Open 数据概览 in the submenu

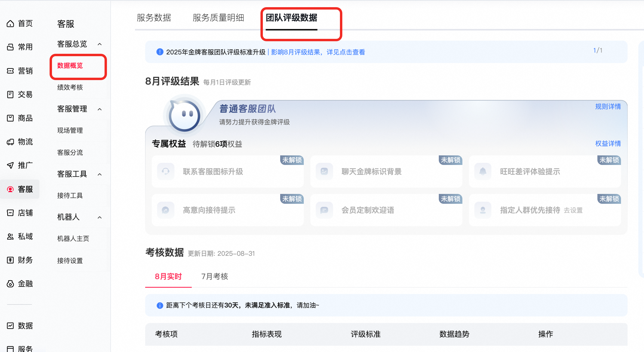[x=70, y=66]
